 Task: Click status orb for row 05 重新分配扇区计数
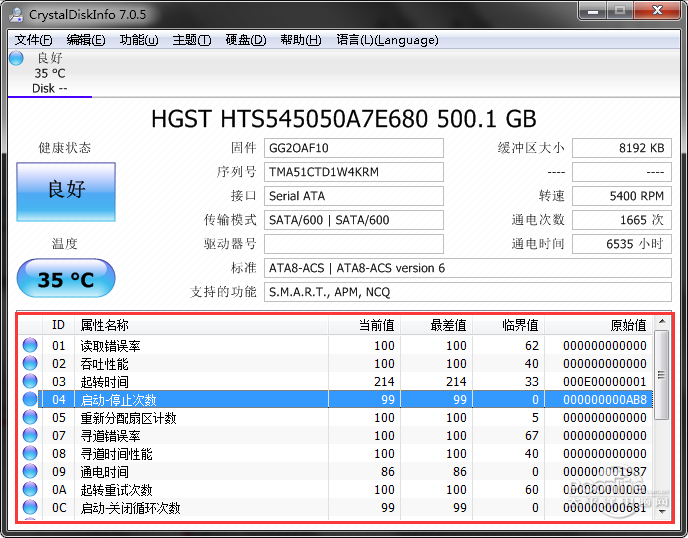[x=30, y=417]
